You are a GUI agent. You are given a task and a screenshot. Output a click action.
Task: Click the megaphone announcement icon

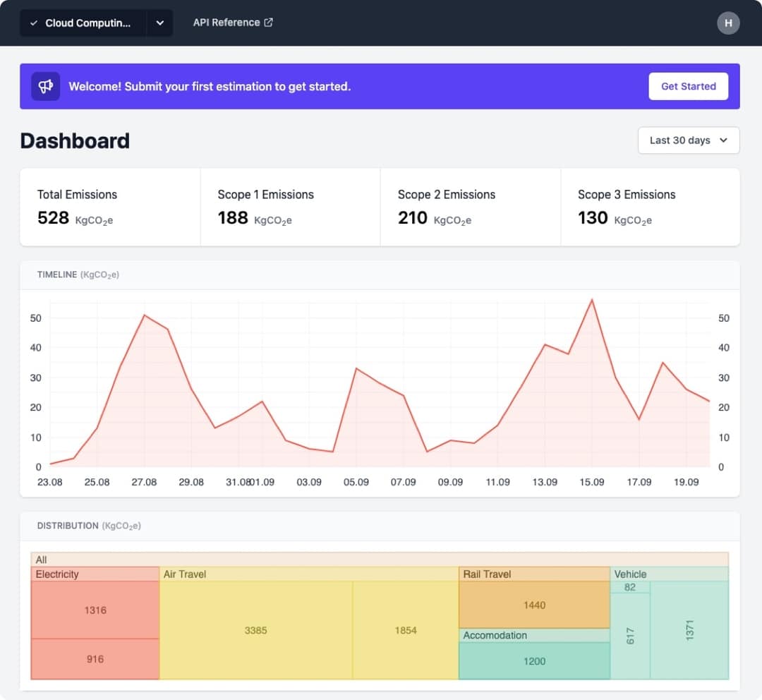pos(45,86)
